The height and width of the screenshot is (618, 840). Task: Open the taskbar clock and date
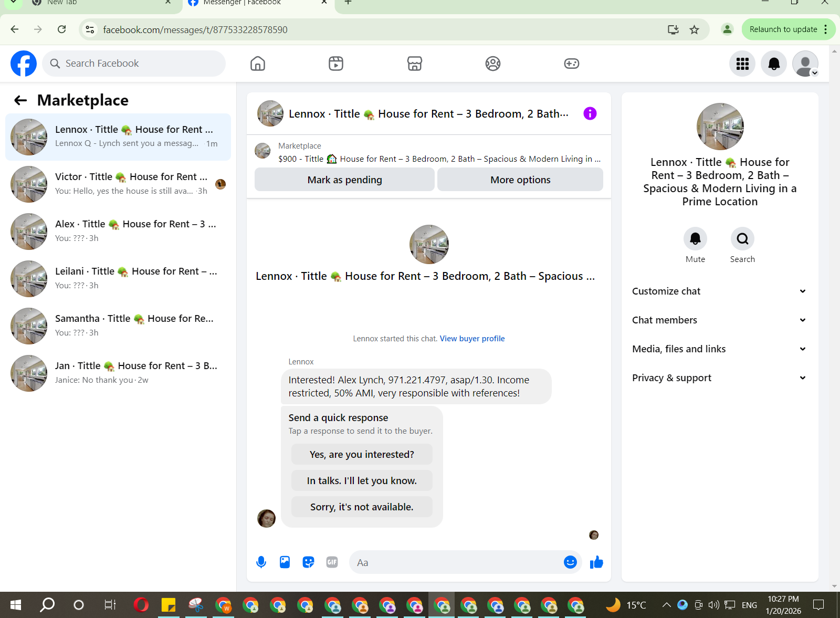tap(783, 605)
